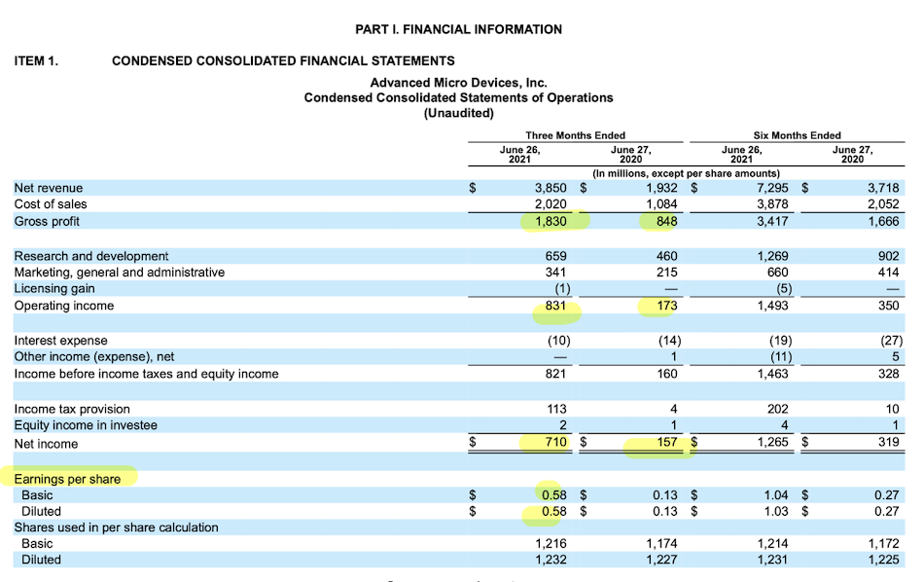Click the 'Cost of sales' row label
Screen dimensions: 924x582
click(51, 204)
